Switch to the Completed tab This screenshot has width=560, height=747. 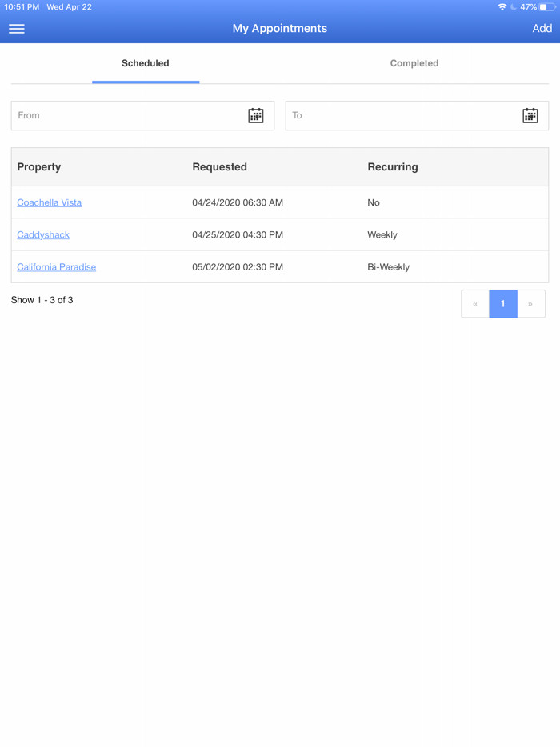point(414,63)
